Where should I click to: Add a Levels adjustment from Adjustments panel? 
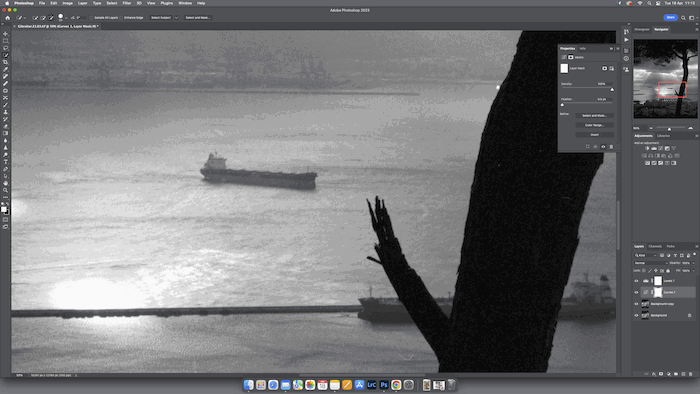point(654,149)
